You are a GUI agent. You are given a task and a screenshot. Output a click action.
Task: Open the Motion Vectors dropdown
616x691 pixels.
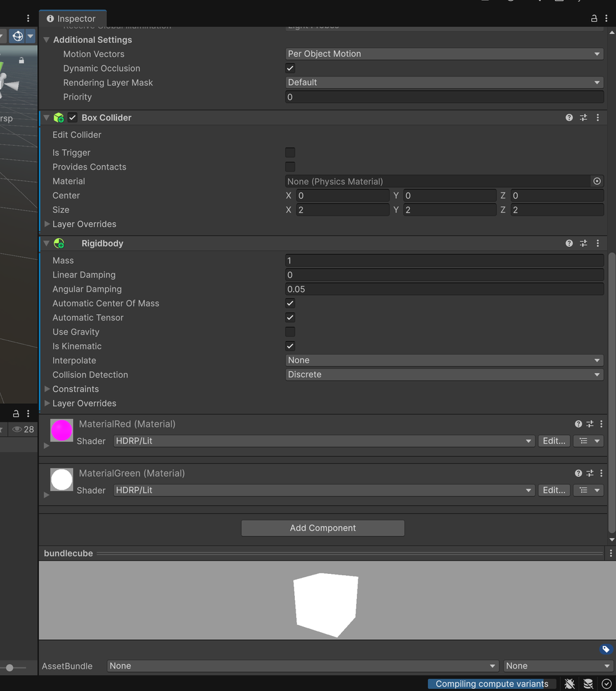point(444,54)
